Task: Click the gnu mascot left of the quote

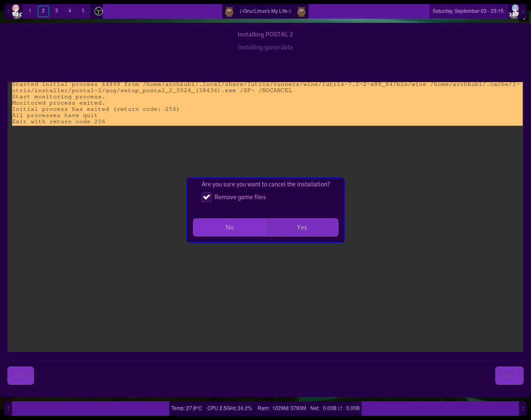Action: pyautogui.click(x=229, y=11)
